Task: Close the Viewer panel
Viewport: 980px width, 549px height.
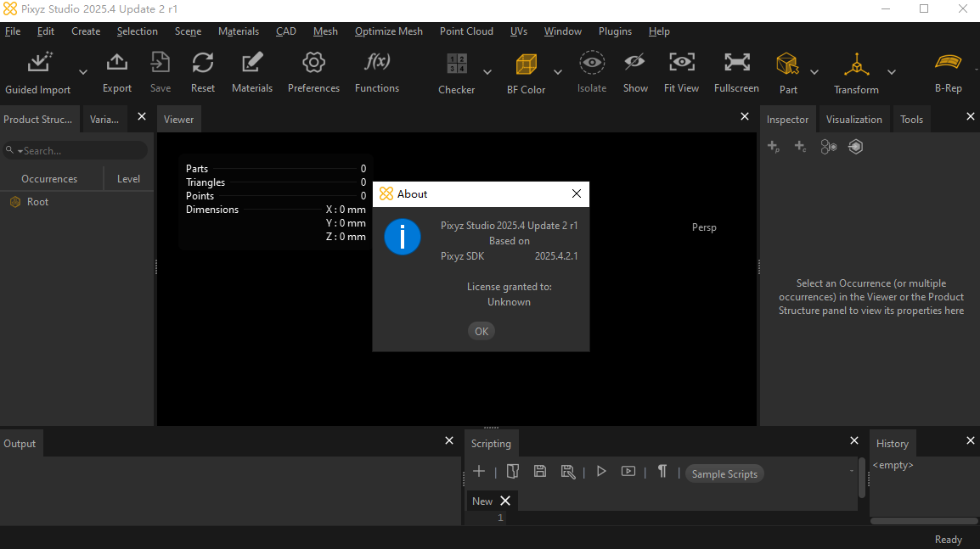Action: click(745, 116)
